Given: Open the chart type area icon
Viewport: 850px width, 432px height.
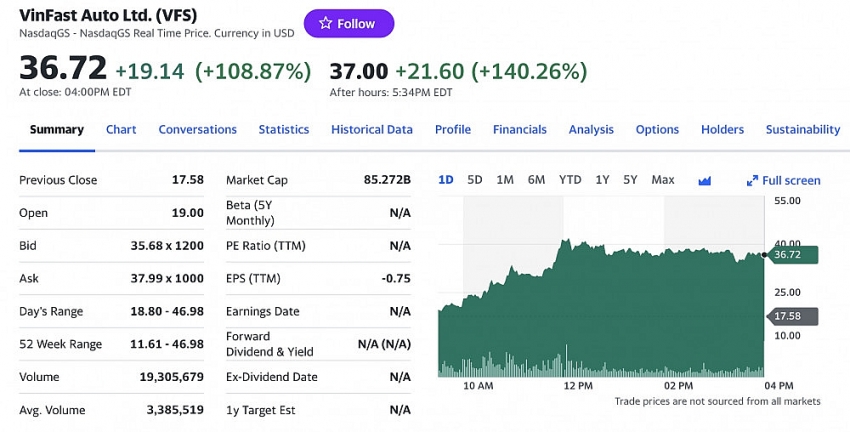Looking at the screenshot, I should (704, 181).
